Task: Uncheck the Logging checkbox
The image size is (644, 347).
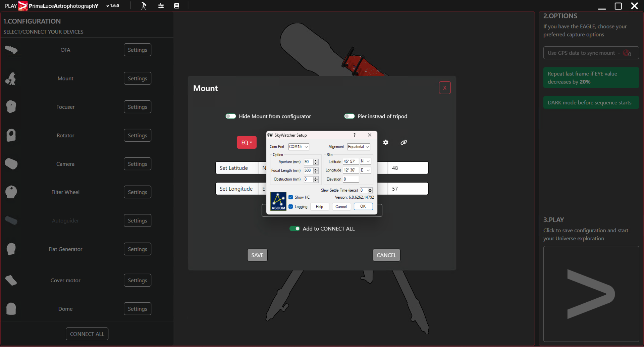Action: coord(291,207)
